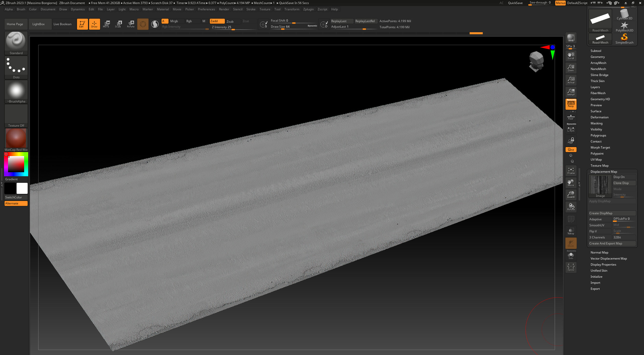Viewport: 644px width, 355px height.
Task: Expand the Polypaint section
Action: click(597, 154)
